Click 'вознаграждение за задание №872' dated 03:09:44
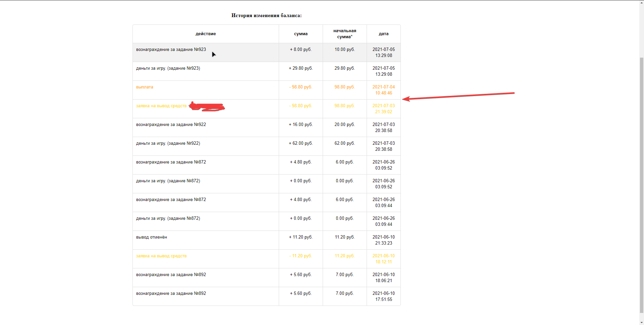 click(x=171, y=200)
